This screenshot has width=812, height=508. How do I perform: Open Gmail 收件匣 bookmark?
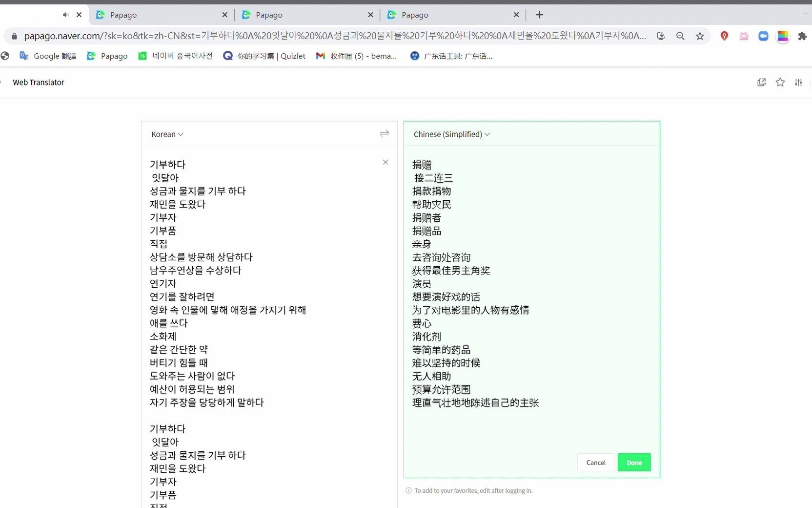click(x=356, y=56)
